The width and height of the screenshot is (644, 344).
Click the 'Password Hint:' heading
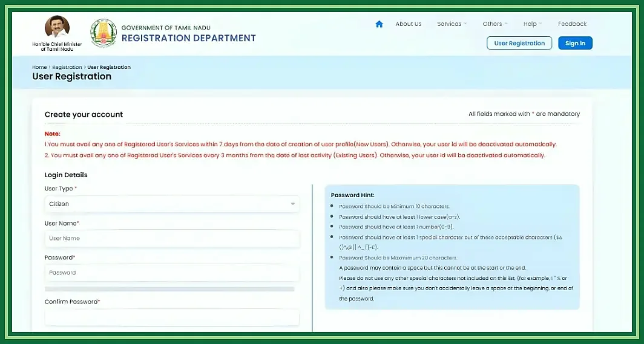click(x=353, y=195)
